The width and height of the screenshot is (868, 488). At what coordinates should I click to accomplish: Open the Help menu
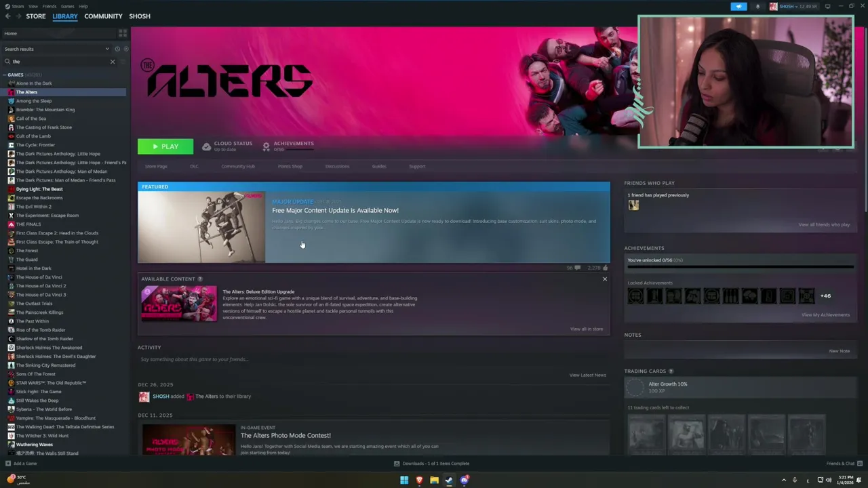point(83,6)
